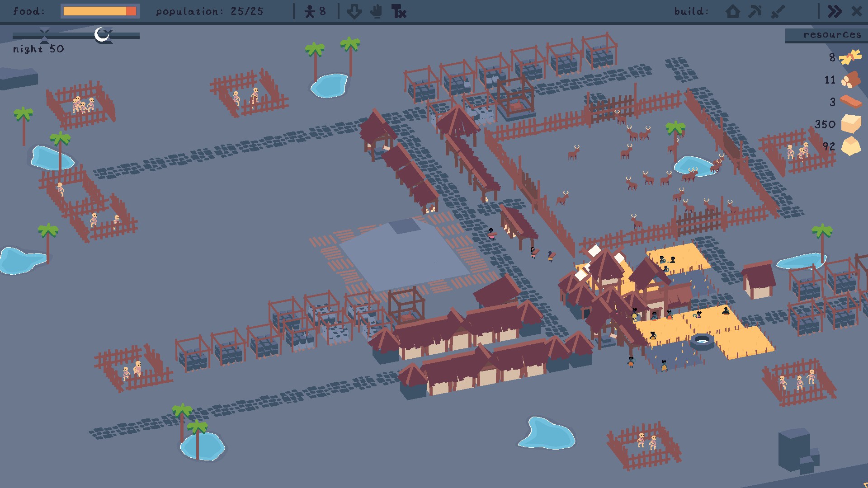Click the straw bundle resource icon

coord(850,57)
